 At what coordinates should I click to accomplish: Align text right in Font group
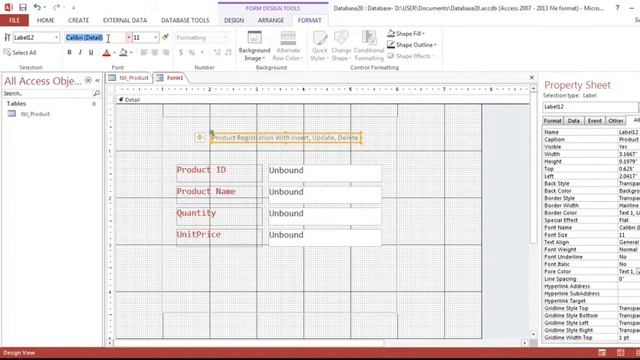tap(165, 52)
